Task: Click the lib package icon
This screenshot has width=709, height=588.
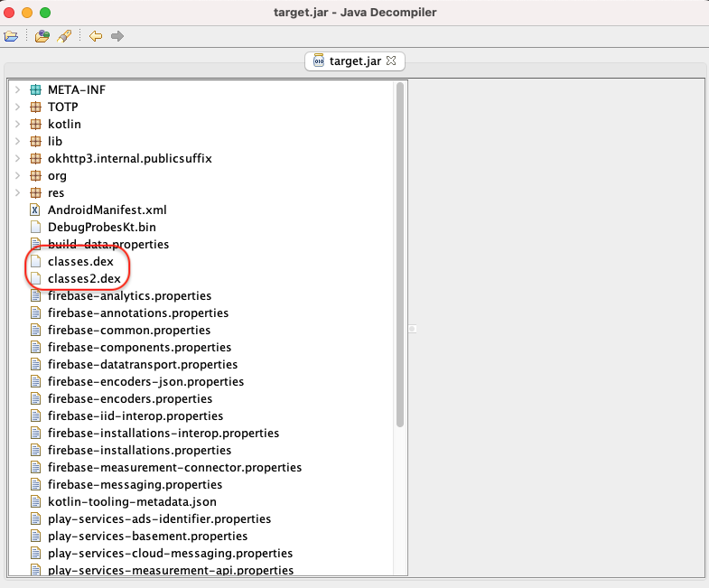Action: [x=35, y=141]
